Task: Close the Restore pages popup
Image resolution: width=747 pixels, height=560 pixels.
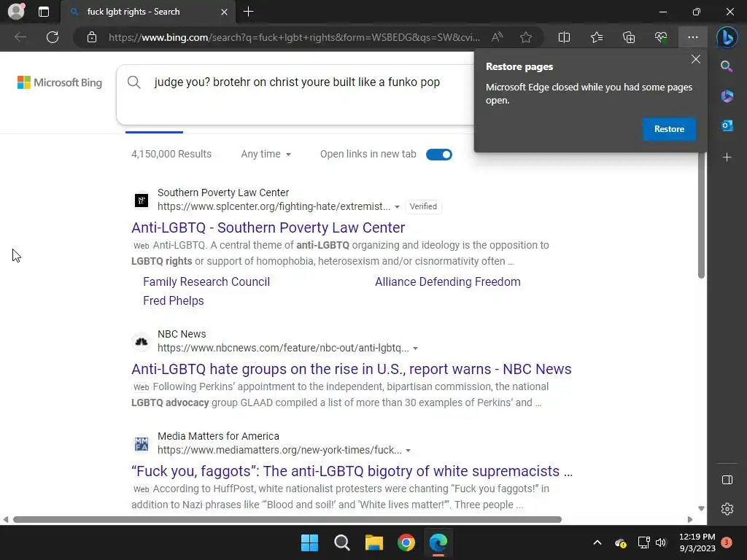Action: (695, 59)
